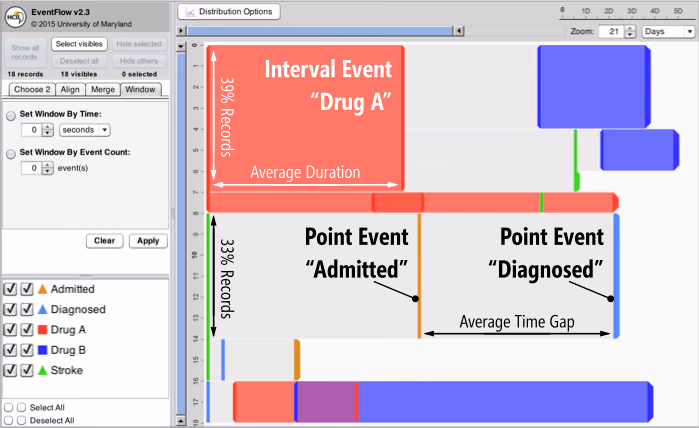Switch to the Window tab
Image resolution: width=699 pixels, height=428 pixels.
[140, 90]
